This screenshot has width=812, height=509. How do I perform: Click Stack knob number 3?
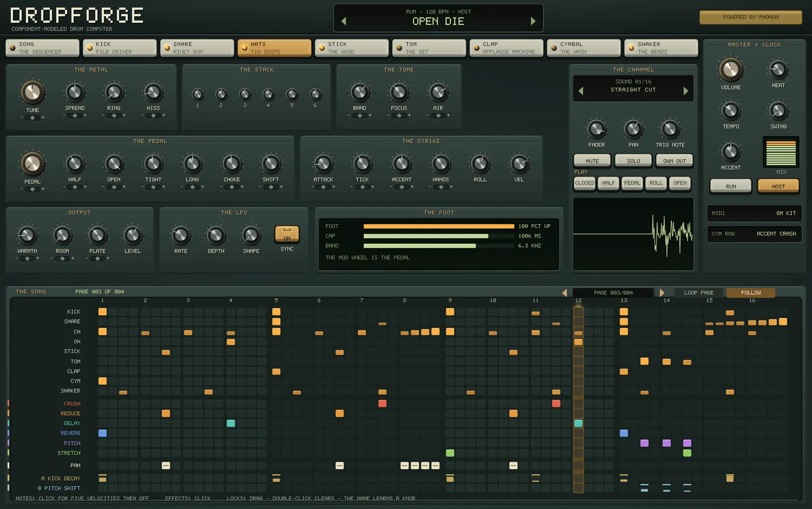(x=245, y=94)
